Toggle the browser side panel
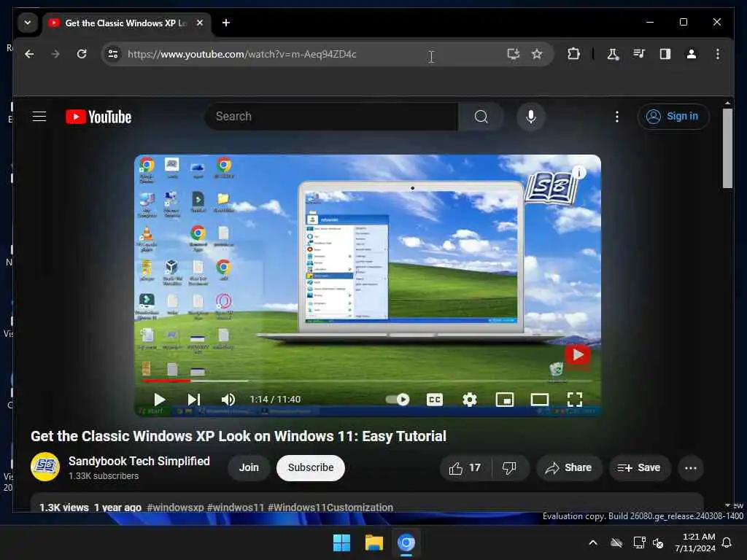Screen dimensions: 747x560 tap(665, 54)
